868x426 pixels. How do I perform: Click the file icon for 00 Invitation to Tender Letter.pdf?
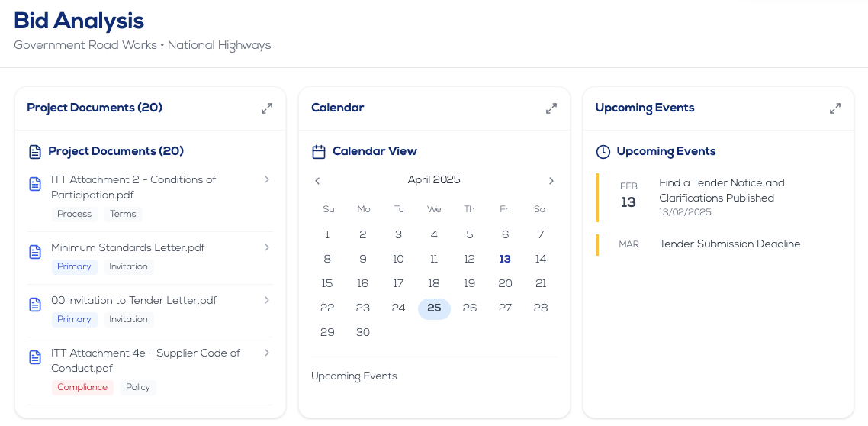pos(35,305)
